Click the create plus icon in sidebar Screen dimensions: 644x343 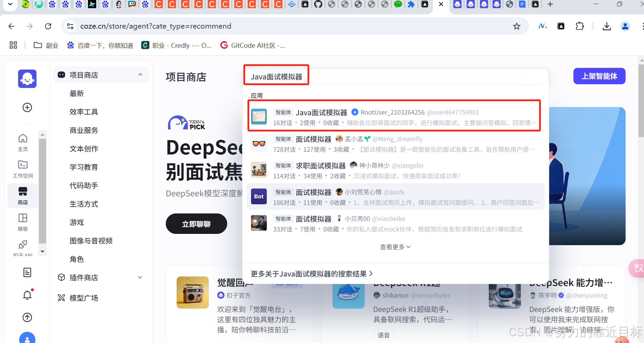[27, 107]
